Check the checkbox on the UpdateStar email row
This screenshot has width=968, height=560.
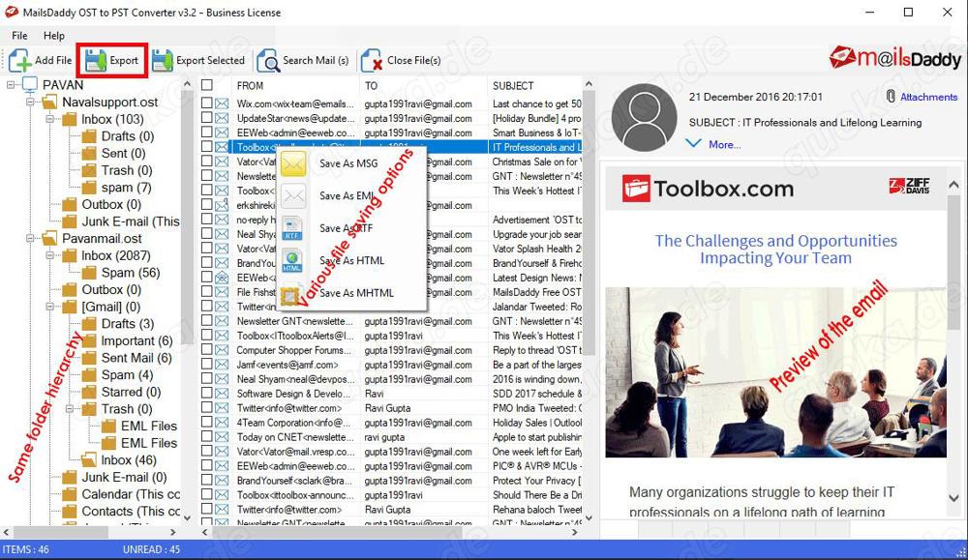(x=206, y=118)
